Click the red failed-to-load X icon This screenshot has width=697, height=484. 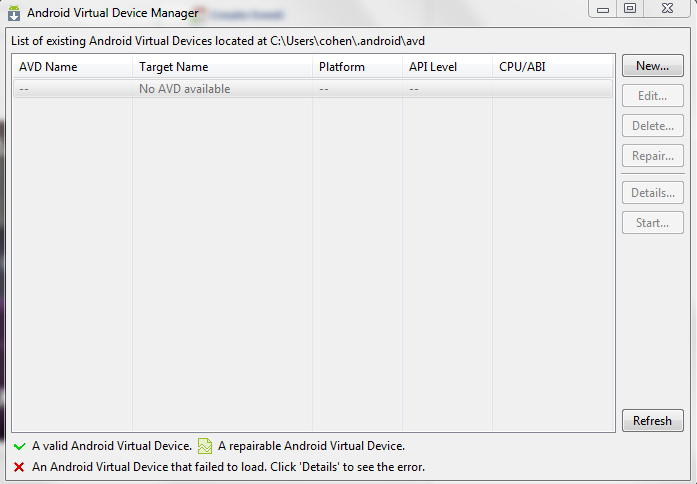[x=19, y=467]
